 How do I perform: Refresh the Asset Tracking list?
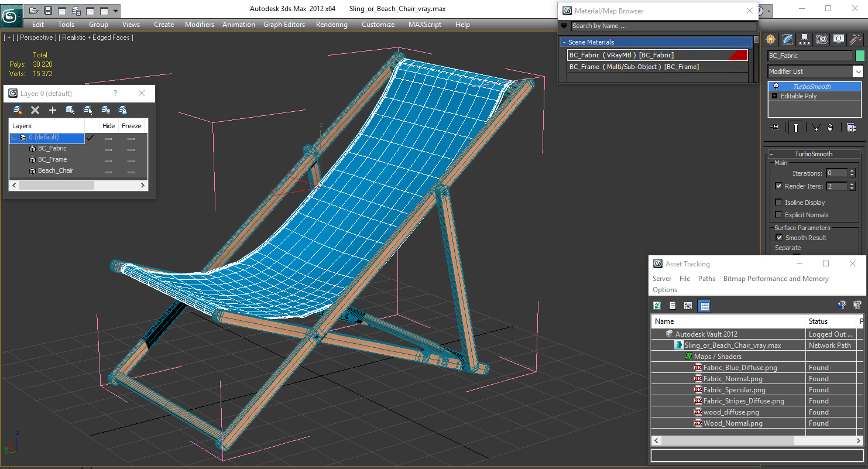(657, 306)
